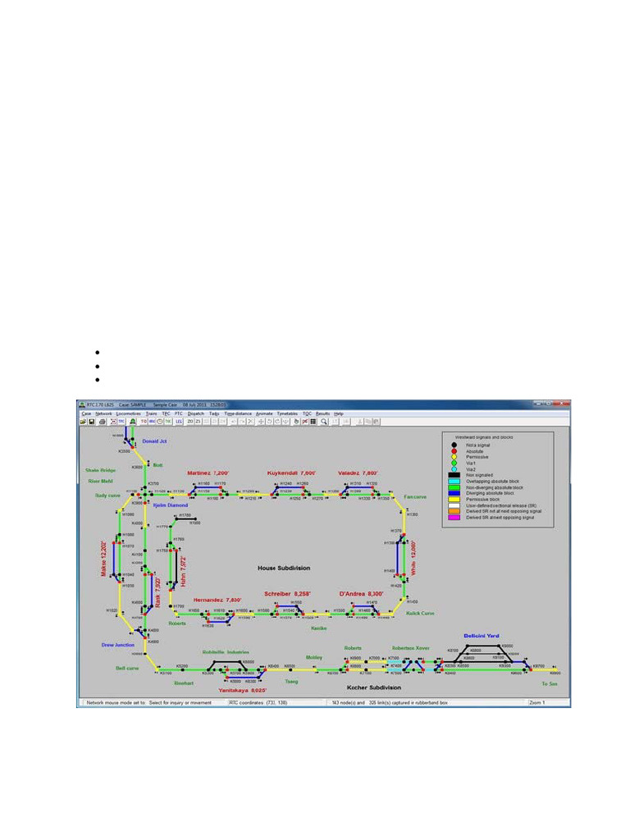
Task: Open the Animate menu
Action: click(264, 413)
